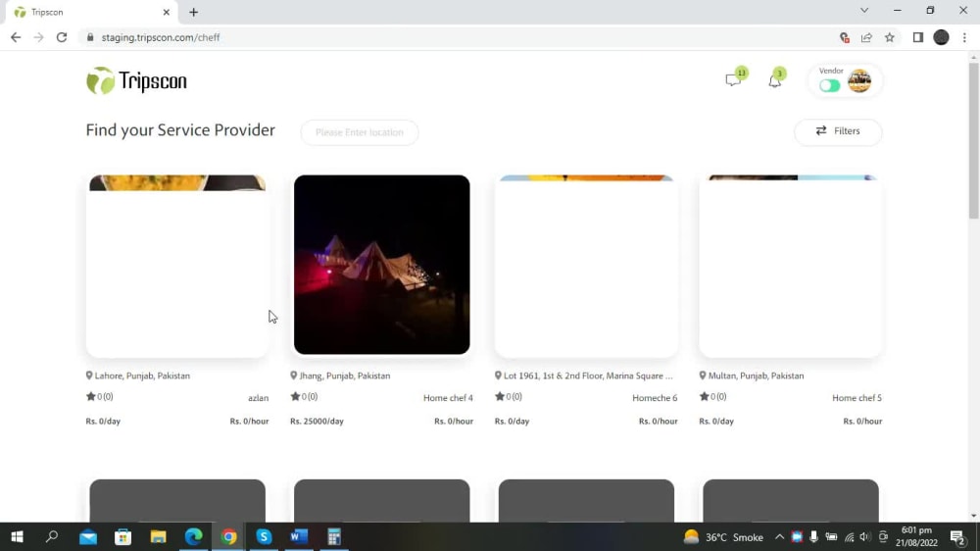980x551 pixels.
Task: Click the Rs. 25000/day price
Action: coord(317,422)
